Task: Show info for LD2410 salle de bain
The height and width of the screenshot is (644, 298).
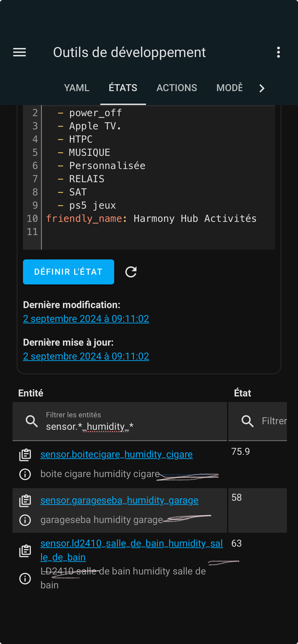Action: [x=25, y=578]
